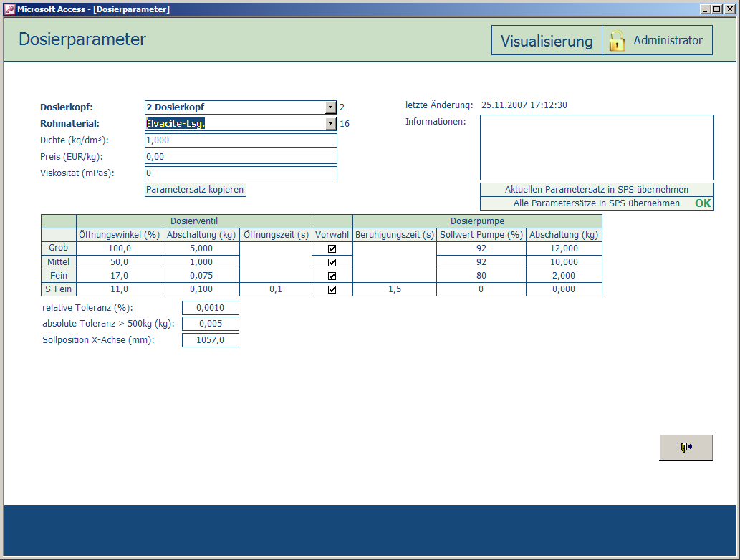Click Fein Sollwert Pumpe value 80

(481, 276)
